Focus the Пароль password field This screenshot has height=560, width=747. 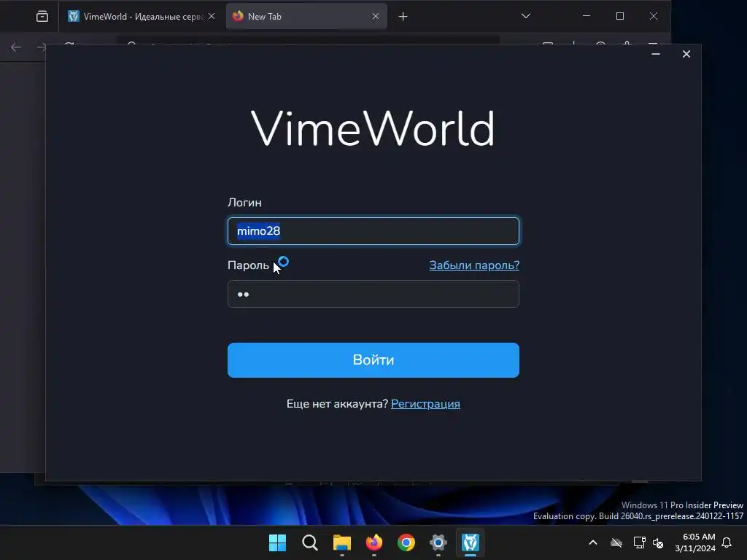point(373,294)
